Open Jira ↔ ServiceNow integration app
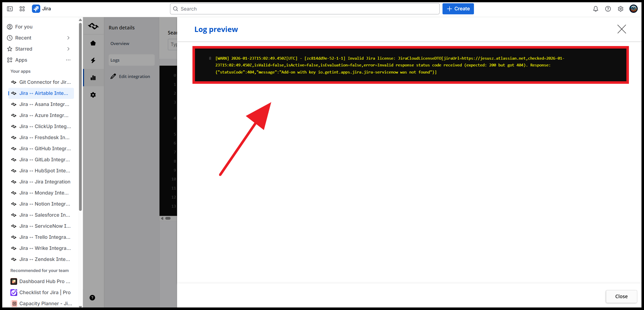The height and width of the screenshot is (310, 644). (x=45, y=226)
